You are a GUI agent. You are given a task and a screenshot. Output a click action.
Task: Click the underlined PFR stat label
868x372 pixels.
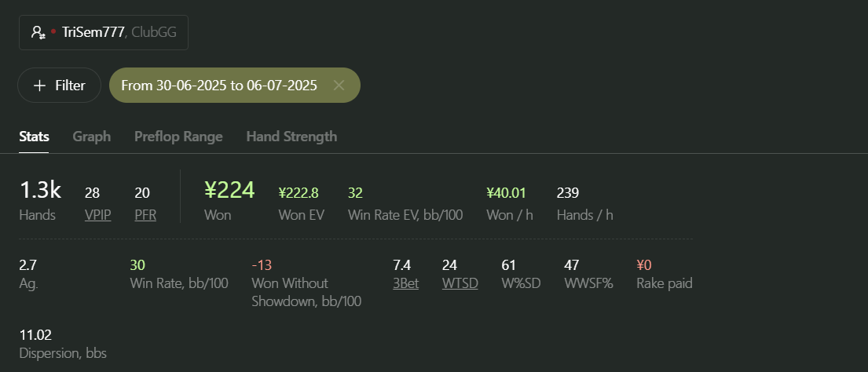coord(145,215)
